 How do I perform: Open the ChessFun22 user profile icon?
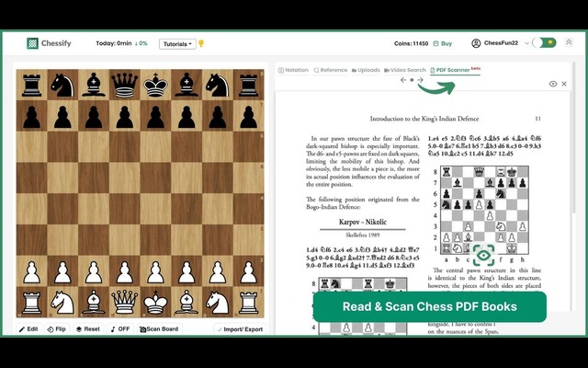(x=476, y=43)
